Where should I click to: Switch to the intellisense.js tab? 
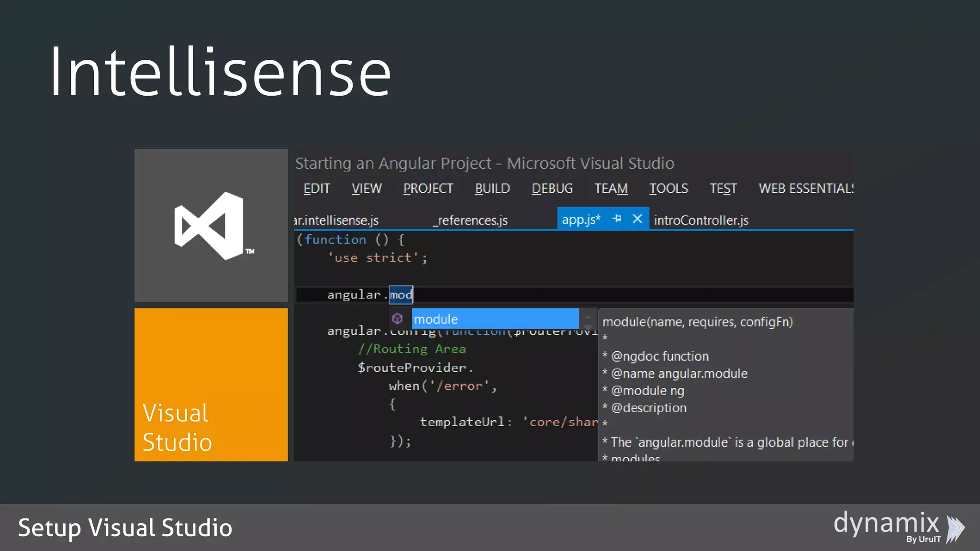pyautogui.click(x=336, y=220)
